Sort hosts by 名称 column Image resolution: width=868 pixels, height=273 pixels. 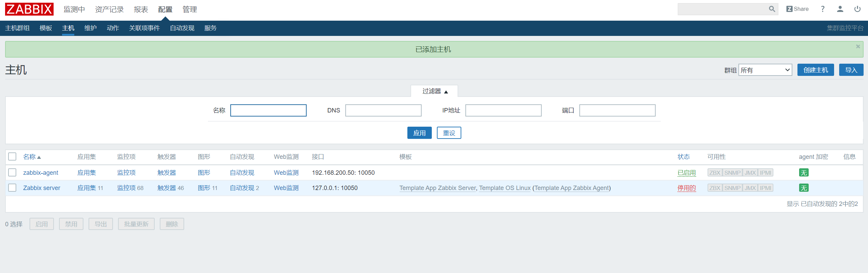click(x=32, y=157)
